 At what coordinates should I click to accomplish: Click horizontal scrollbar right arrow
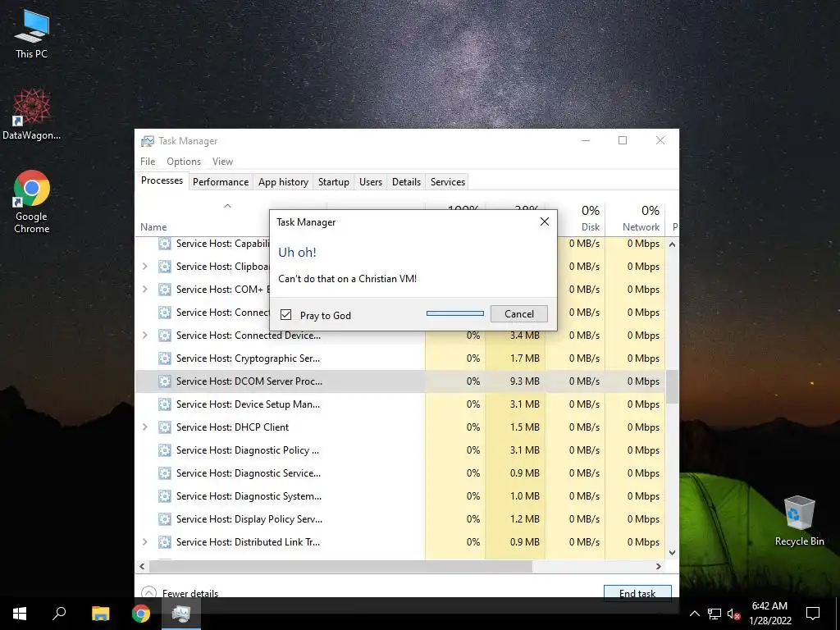[659, 566]
